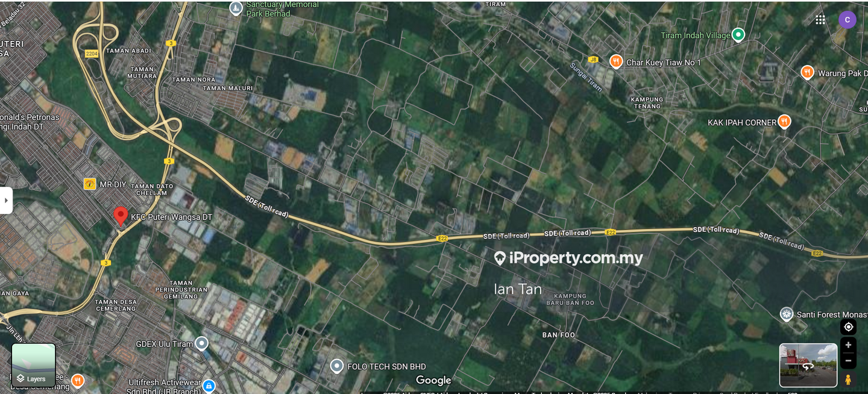This screenshot has width=868, height=394.
Task: Show your location with the target button
Action: pos(848,327)
